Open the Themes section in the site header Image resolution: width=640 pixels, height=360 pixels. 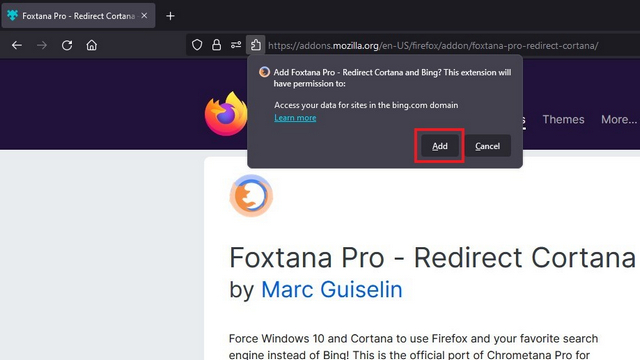pos(563,119)
